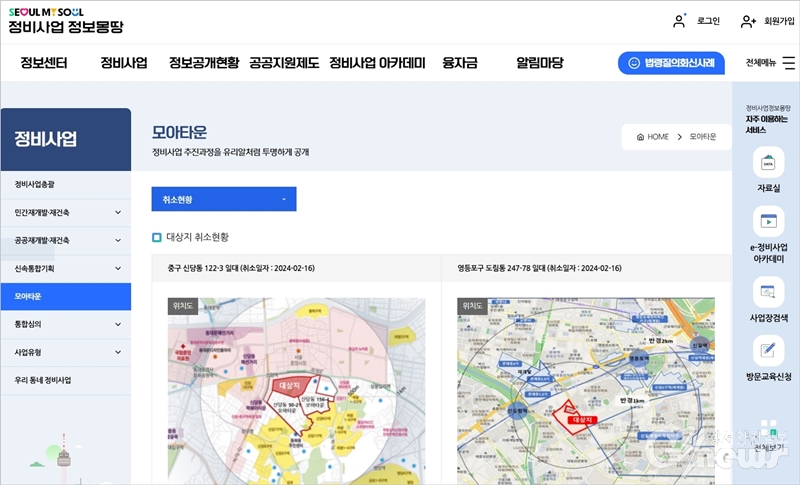Go to HOME breadcrumb link

pos(658,137)
